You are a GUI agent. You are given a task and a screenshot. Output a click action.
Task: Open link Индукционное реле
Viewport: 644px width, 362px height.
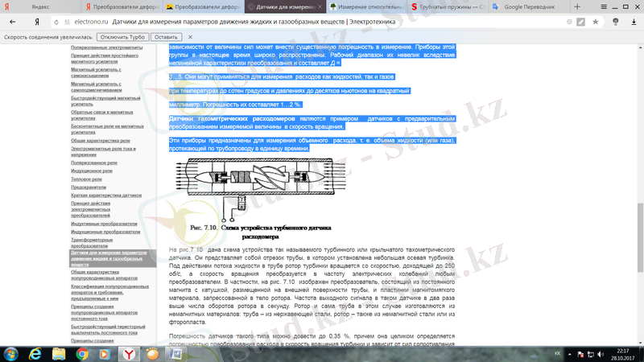click(91, 171)
